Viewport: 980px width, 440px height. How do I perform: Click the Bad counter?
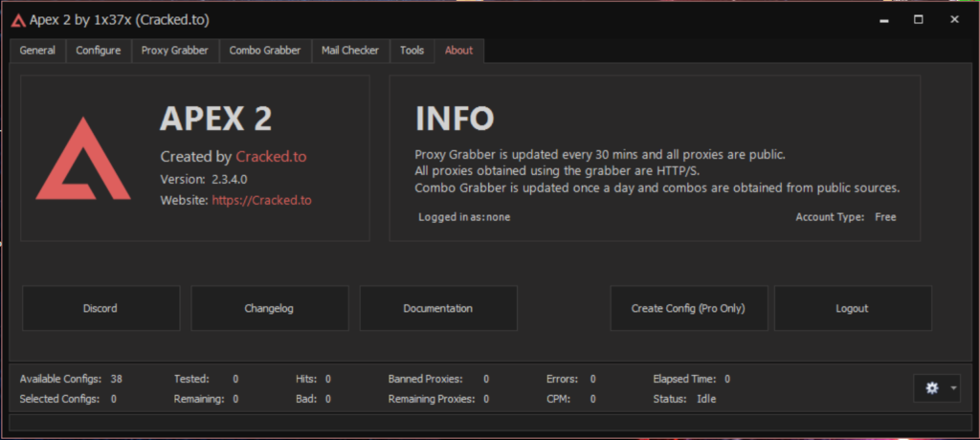coord(327,399)
